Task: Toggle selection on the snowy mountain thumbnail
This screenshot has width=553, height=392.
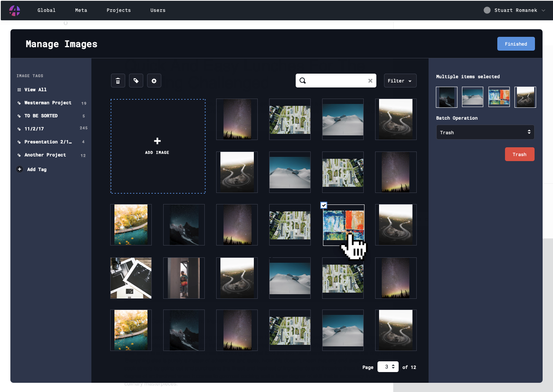Action: coord(343,119)
